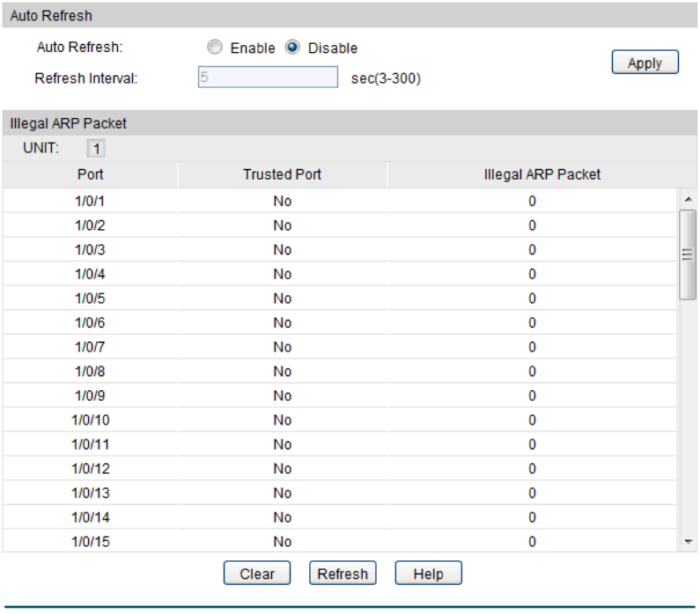The height and width of the screenshot is (614, 700).
Task: Click the Apply button
Action: tap(645, 62)
